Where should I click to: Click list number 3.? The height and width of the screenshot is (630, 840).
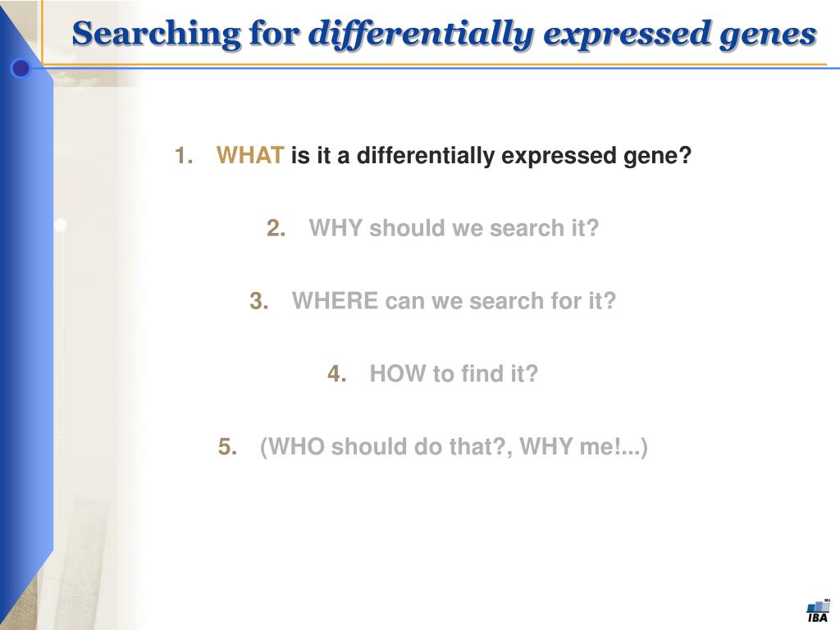(258, 302)
